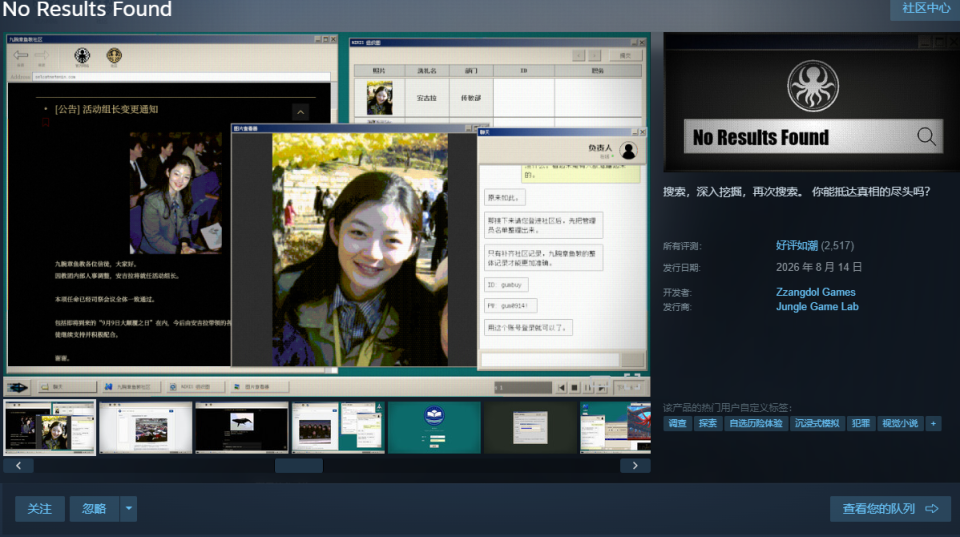Select the teal login screen thumbnail
Image resolution: width=960 pixels, height=537 pixels.
(434, 427)
